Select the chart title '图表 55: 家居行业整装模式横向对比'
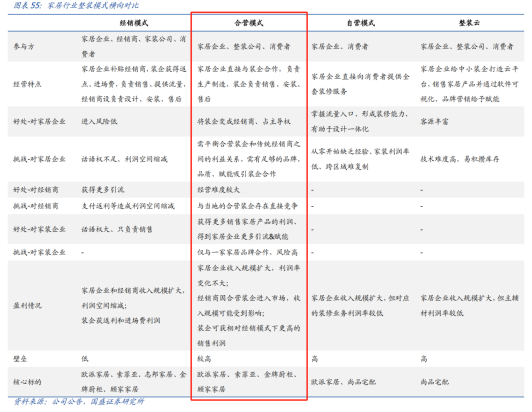Viewport: 532px width, 412px height. (76, 5)
